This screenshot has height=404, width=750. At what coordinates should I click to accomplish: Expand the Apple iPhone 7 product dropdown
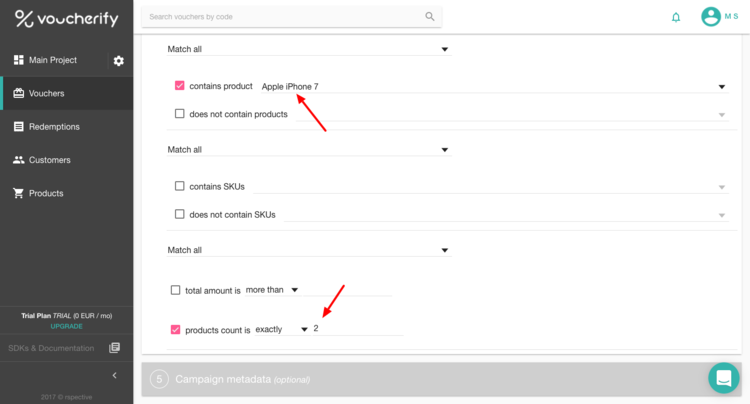[722, 87]
